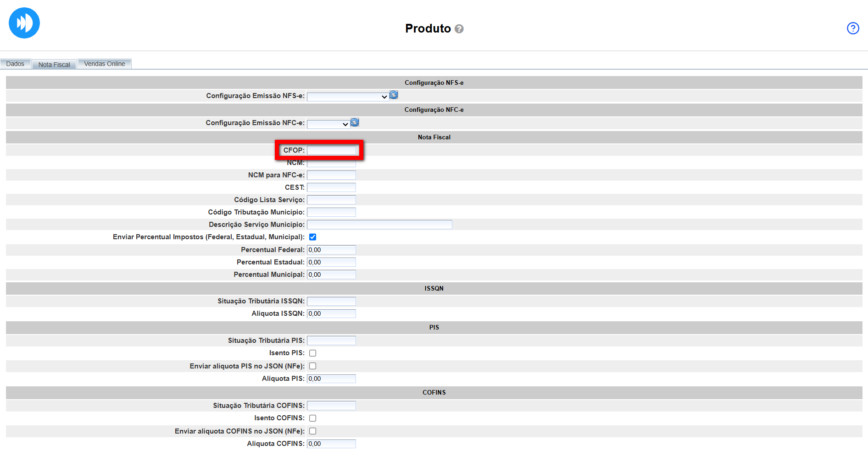Open Configuração Emissão NFS-e dropdown
The image size is (868, 456).
(347, 97)
